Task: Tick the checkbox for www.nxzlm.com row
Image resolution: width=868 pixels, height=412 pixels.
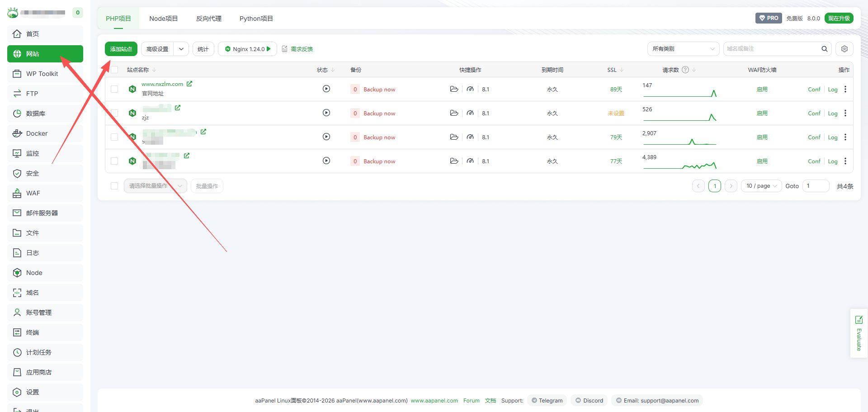Action: click(114, 89)
